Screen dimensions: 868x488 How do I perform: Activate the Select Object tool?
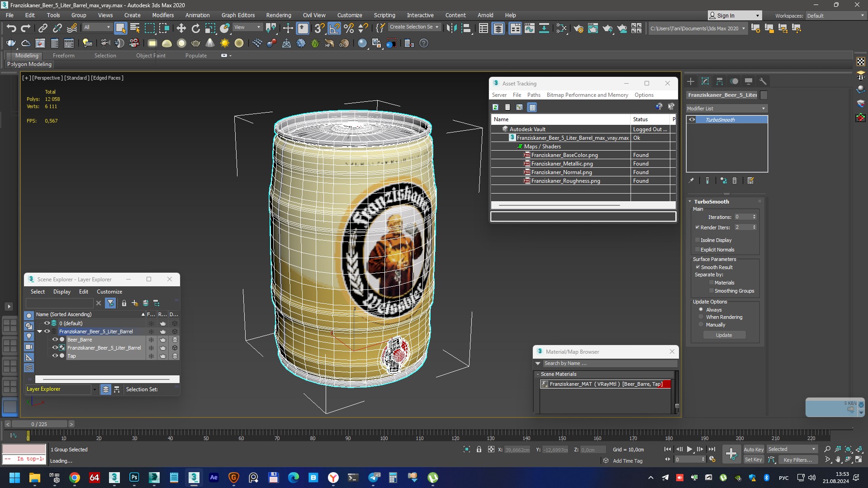120,28
